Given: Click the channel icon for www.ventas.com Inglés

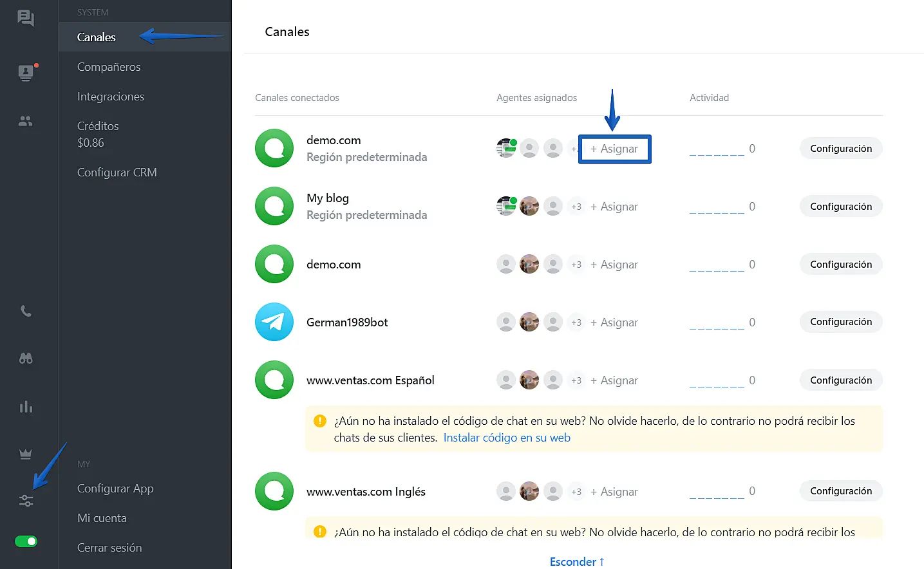Looking at the screenshot, I should 274,491.
